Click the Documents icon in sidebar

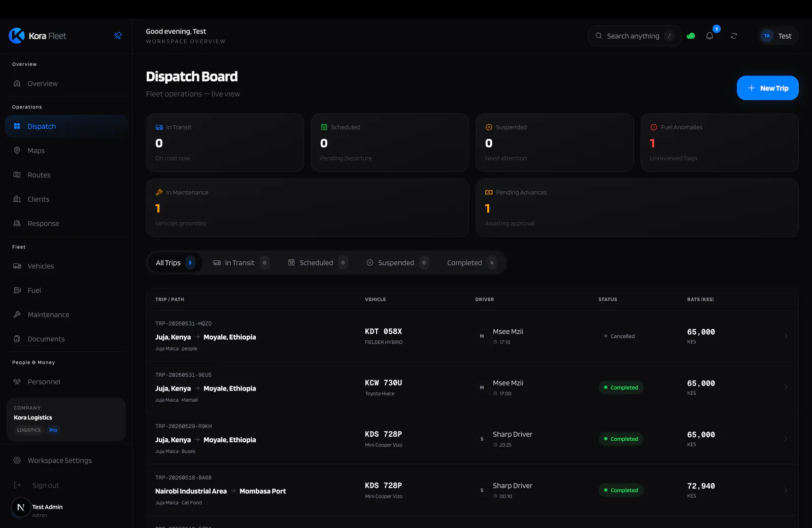pyautogui.click(x=17, y=339)
